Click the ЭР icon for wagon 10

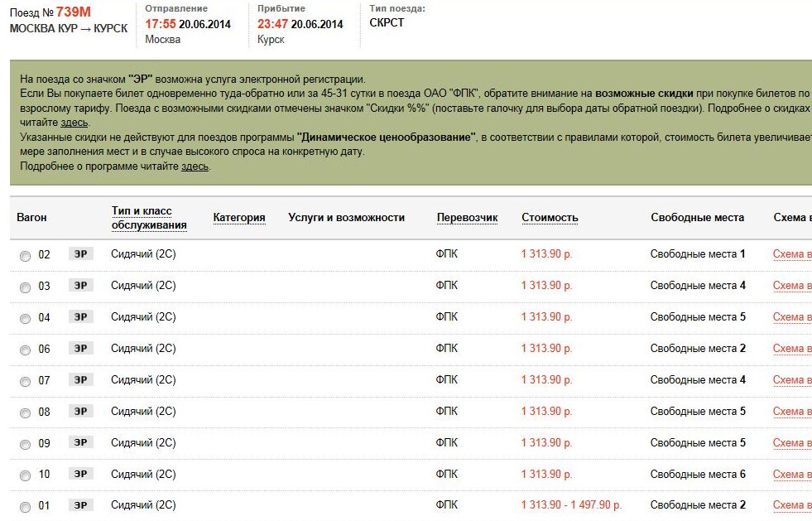(x=80, y=475)
